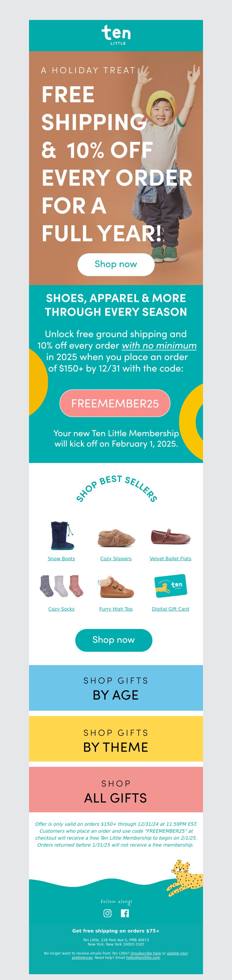Click the FREEMEMBER25 code button

(x=115, y=403)
